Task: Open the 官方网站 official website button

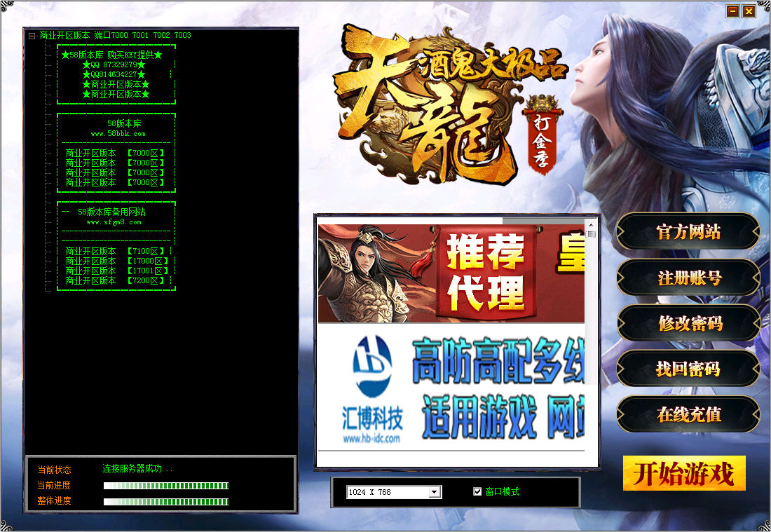Action: 688,231
